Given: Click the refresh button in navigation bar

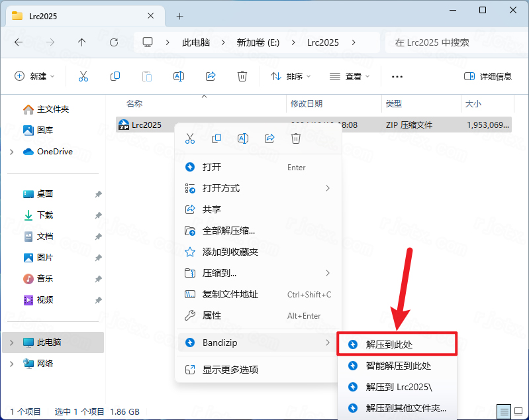Looking at the screenshot, I should (x=114, y=42).
